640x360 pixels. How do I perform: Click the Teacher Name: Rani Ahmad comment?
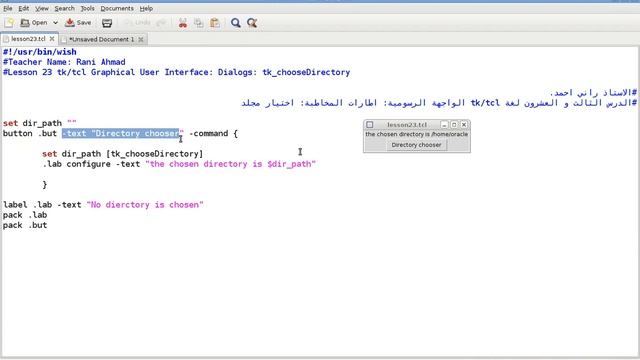(x=64, y=62)
